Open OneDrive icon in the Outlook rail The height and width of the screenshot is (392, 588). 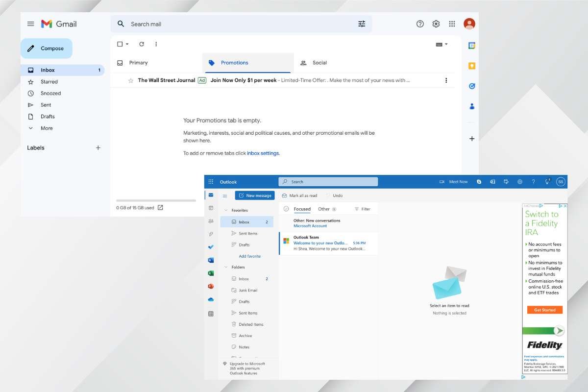click(211, 299)
